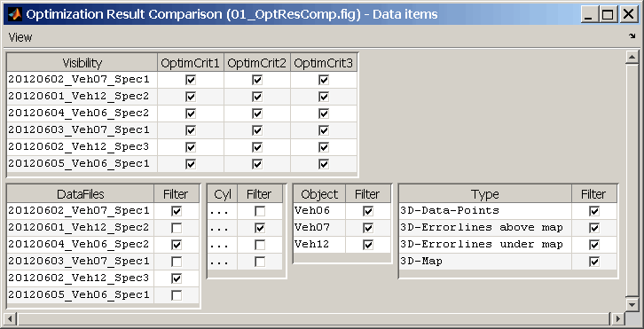
Task: Toggle OptimCrit2 for 20120605_Veh06_Spec1
Action: coord(257,164)
